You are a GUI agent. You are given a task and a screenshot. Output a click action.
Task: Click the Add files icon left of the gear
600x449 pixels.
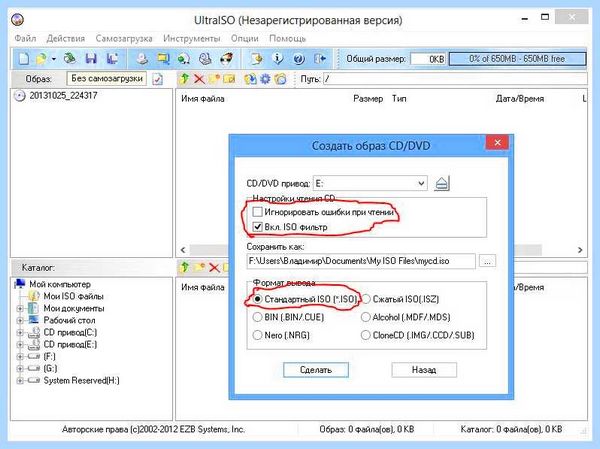tap(250, 79)
